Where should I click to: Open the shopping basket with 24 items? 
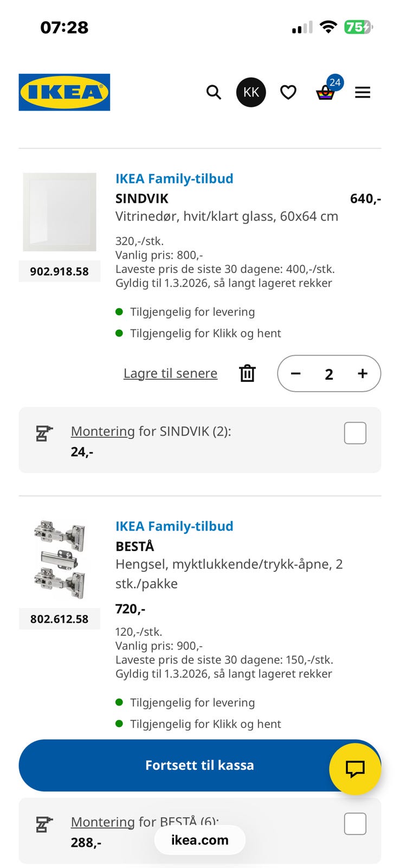pyautogui.click(x=325, y=92)
